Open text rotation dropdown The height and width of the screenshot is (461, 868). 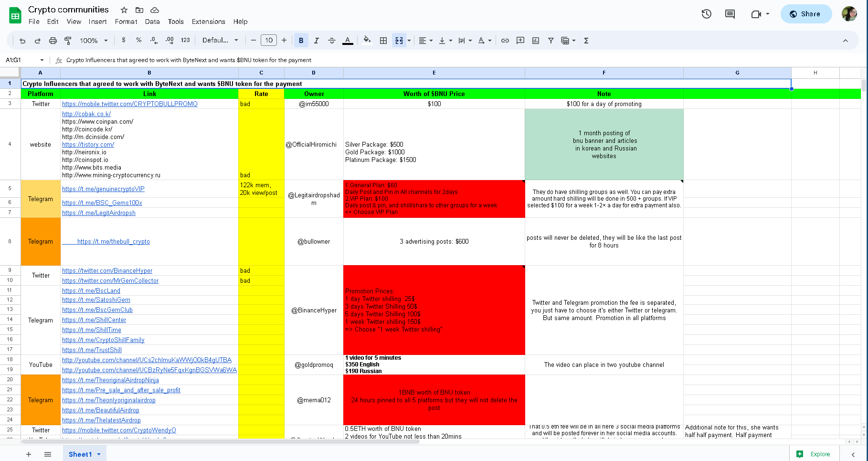point(484,41)
